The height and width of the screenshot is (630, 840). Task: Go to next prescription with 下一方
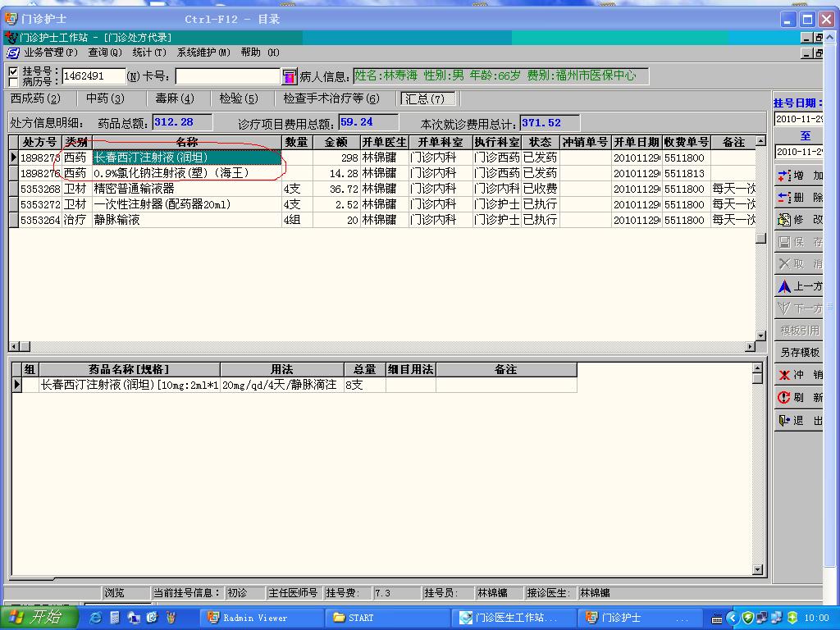(x=799, y=308)
